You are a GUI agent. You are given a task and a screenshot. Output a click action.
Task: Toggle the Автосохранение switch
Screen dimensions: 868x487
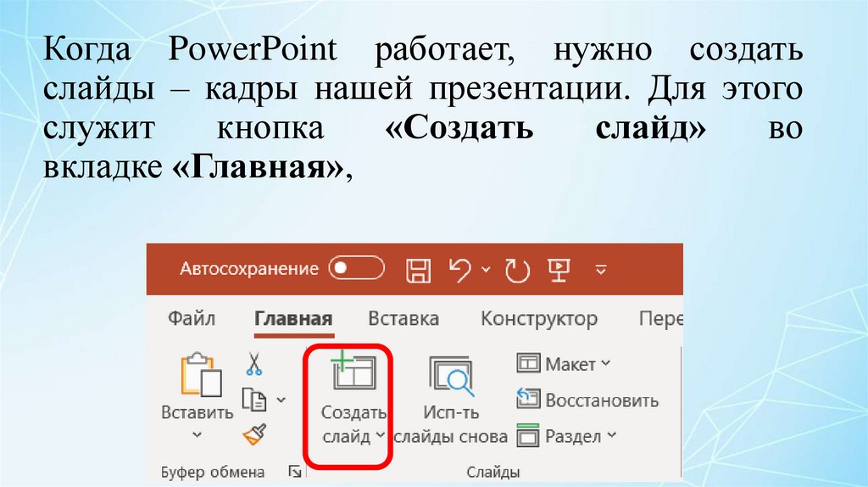[356, 269]
